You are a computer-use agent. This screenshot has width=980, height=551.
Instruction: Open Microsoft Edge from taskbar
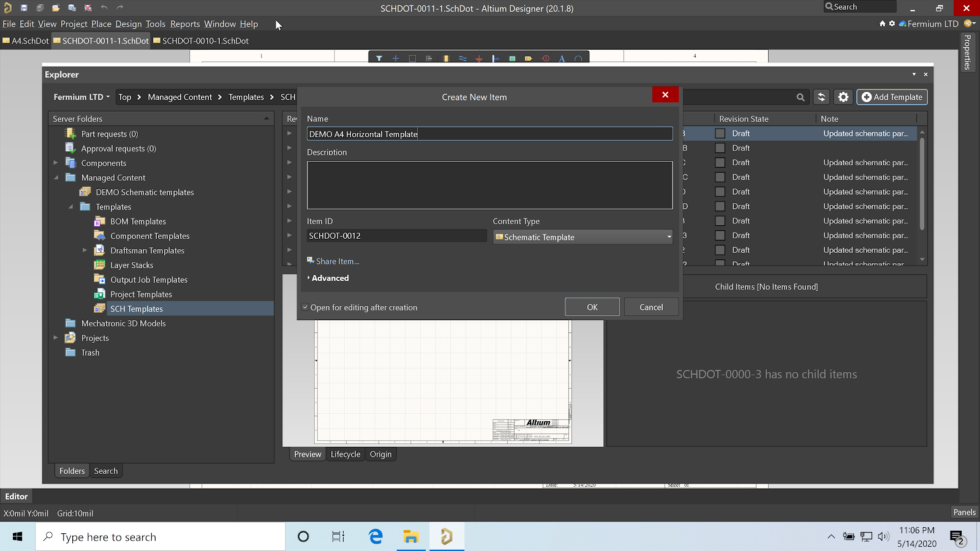[x=375, y=537]
